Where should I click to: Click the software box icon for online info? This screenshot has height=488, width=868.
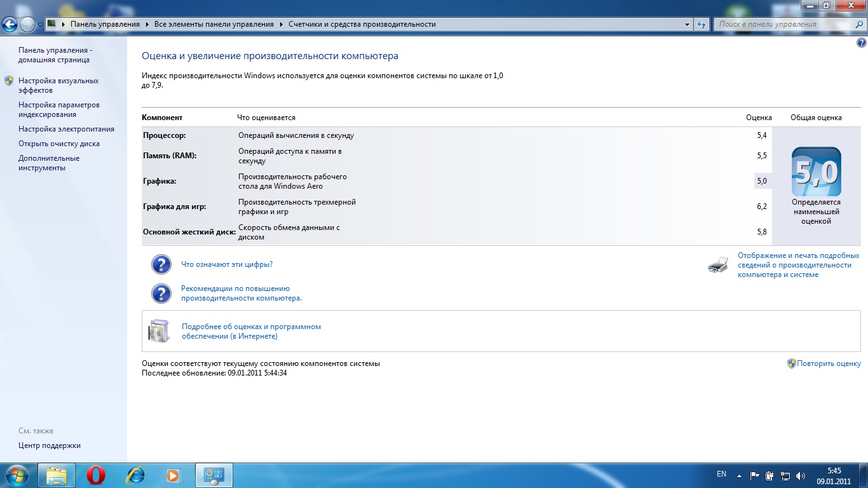[159, 331]
